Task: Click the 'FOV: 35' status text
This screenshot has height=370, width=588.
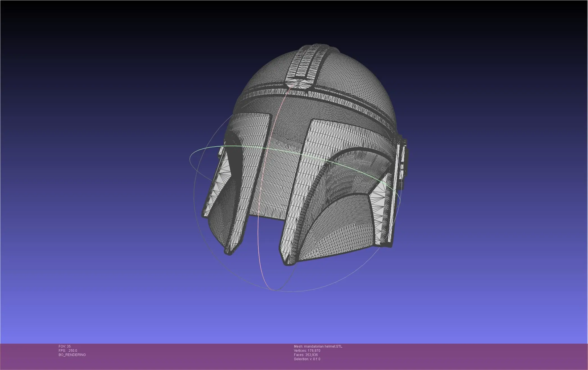Action: tap(65, 346)
